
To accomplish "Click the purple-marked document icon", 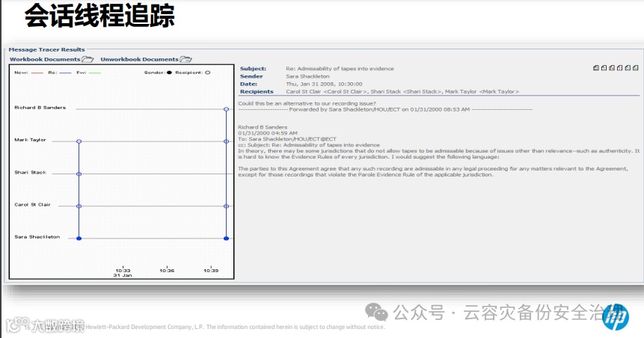I will pos(620,68).
